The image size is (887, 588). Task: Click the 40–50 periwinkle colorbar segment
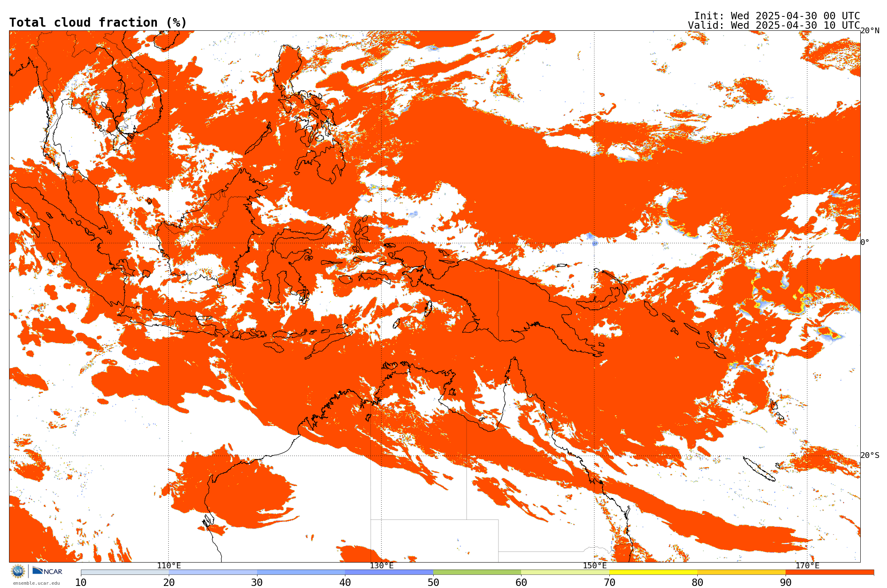pyautogui.click(x=389, y=572)
